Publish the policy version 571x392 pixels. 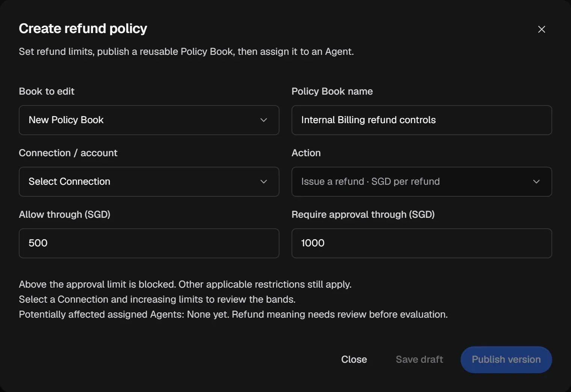coord(506,360)
